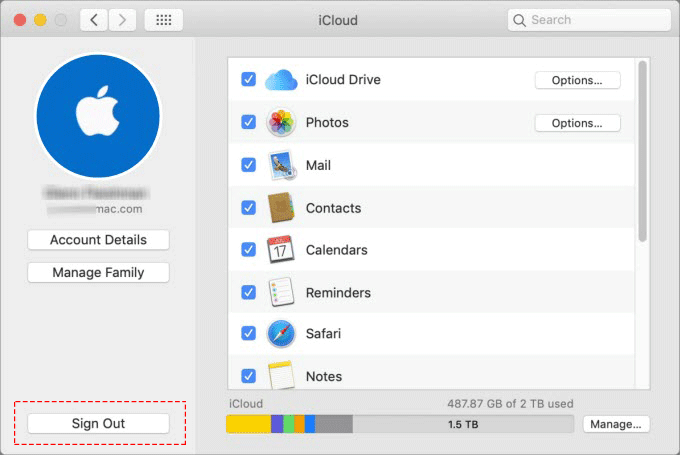Click Manage storage button
Image resolution: width=680 pixels, height=455 pixels.
616,424
